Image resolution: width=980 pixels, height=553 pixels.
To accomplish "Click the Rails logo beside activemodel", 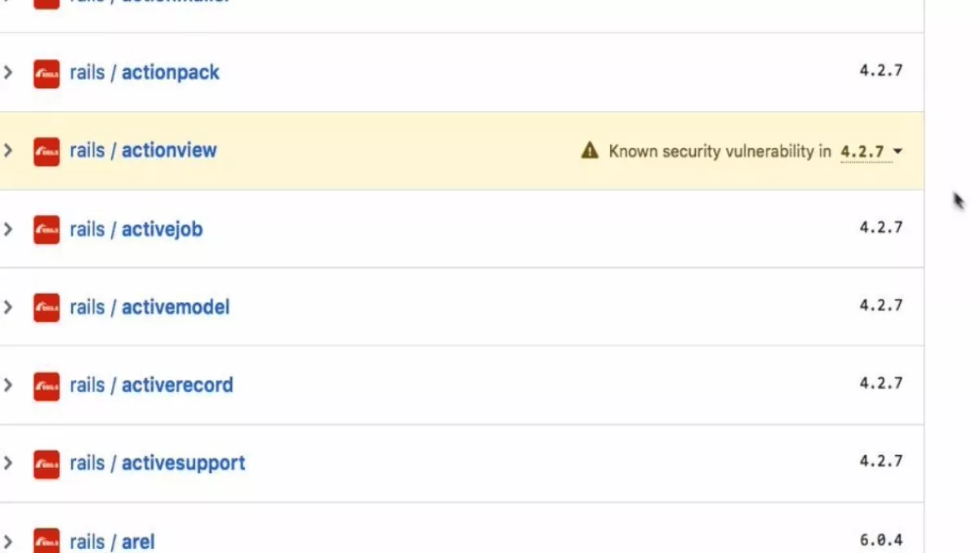I will [x=47, y=308].
